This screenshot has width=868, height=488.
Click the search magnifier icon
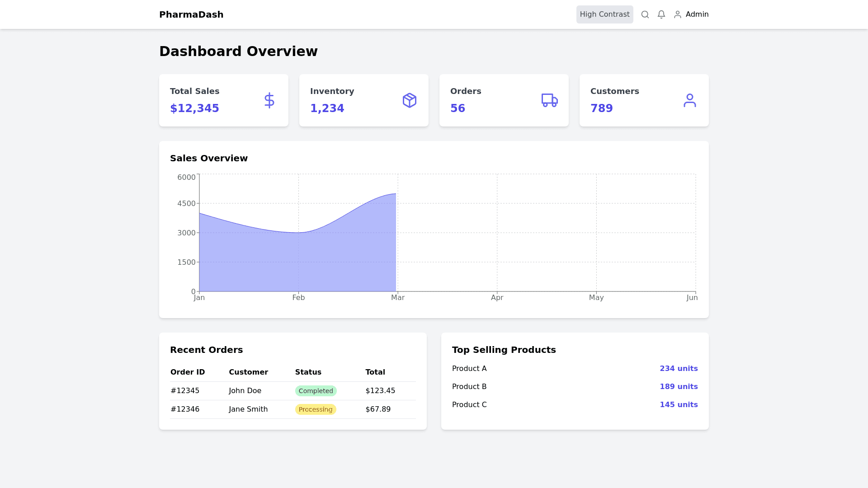[645, 14]
